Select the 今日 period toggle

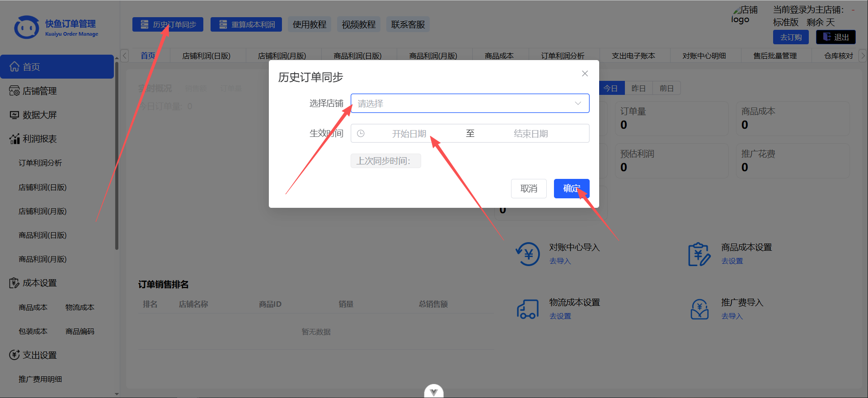coord(611,88)
